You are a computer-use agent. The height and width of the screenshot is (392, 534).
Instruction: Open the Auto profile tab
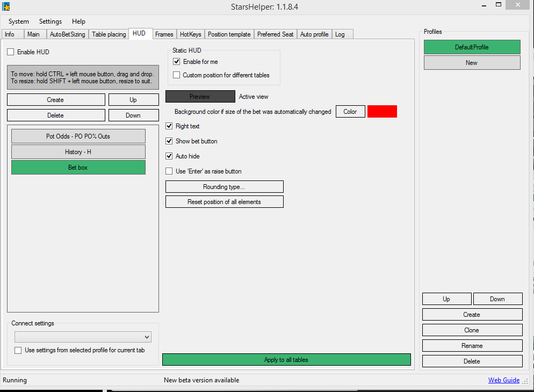coord(314,34)
